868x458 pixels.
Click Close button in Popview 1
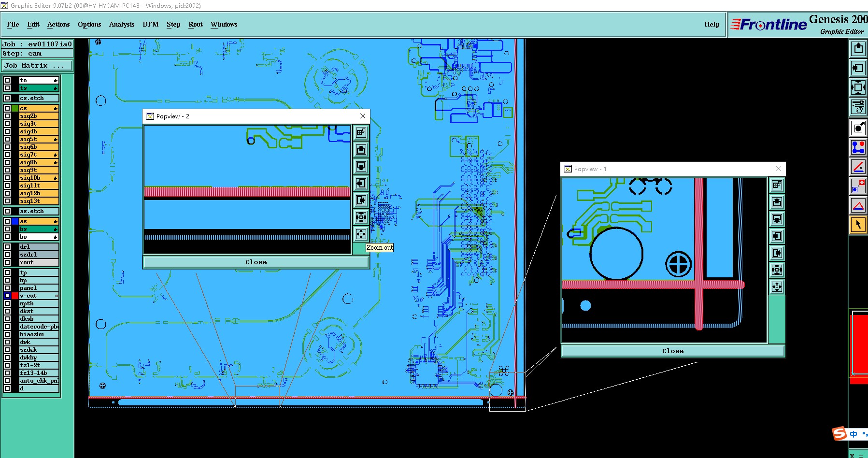(x=673, y=351)
